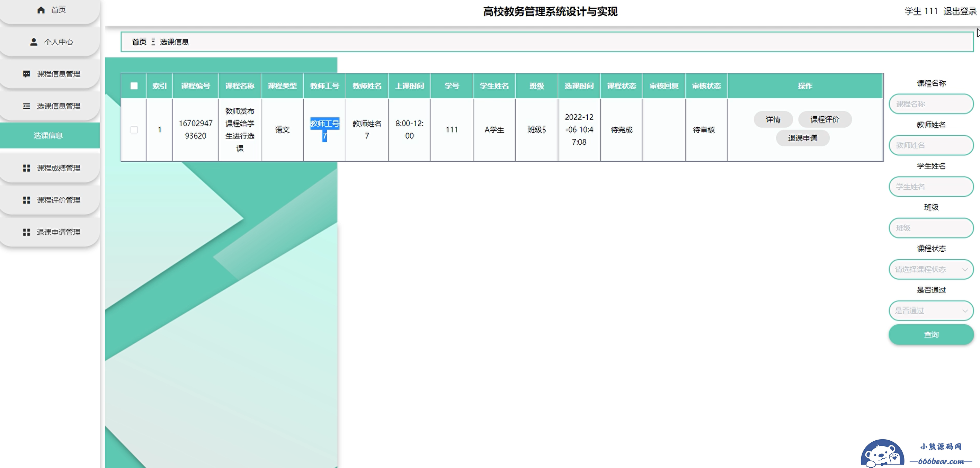Open 个人中心 menu label

coord(59,42)
